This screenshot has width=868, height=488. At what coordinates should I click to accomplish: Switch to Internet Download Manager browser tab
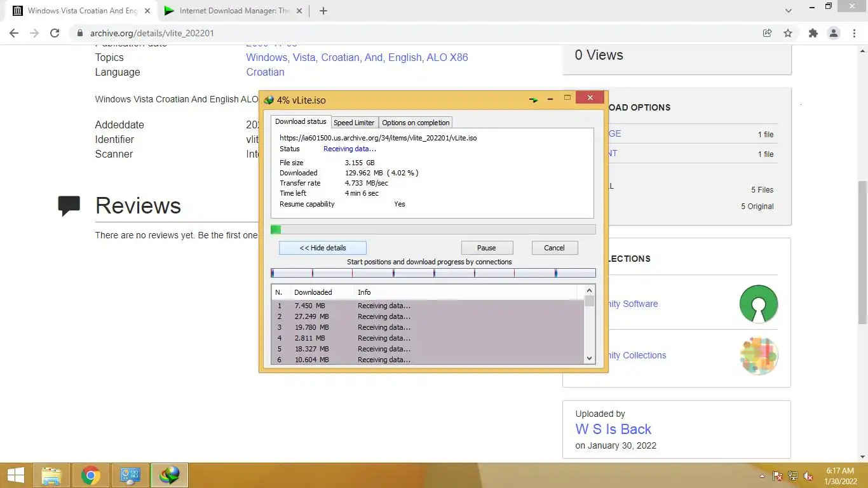233,11
